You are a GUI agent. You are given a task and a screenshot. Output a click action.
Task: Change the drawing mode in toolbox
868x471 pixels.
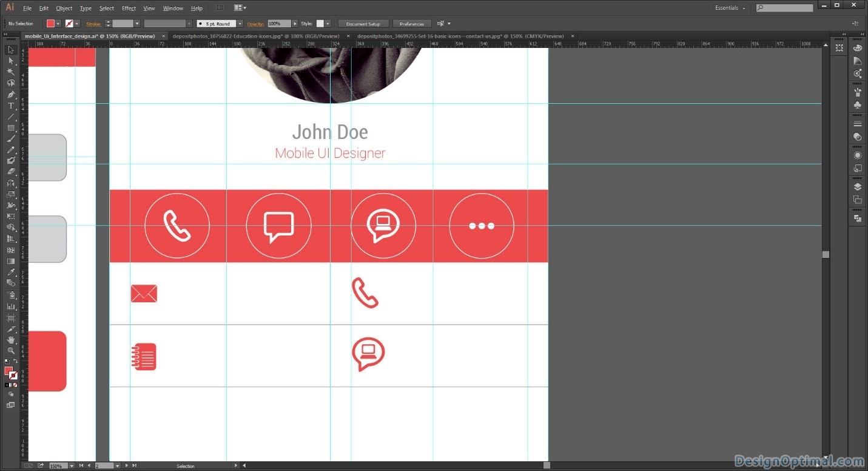pyautogui.click(x=10, y=395)
